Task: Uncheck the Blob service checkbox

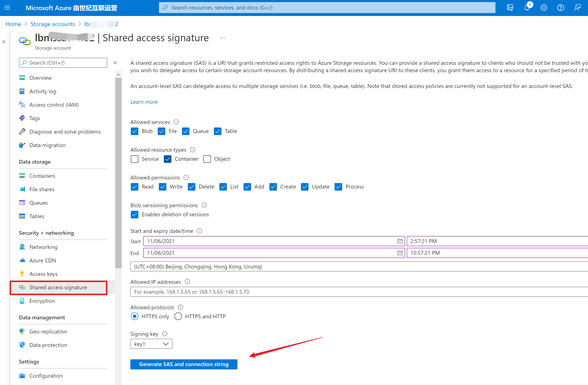Action: [x=135, y=131]
